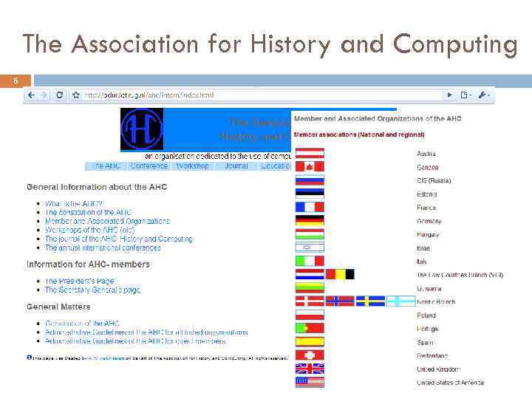The width and height of the screenshot is (532, 399).
Task: Open Administrative Guidelines for direct members link
Action: point(135,341)
